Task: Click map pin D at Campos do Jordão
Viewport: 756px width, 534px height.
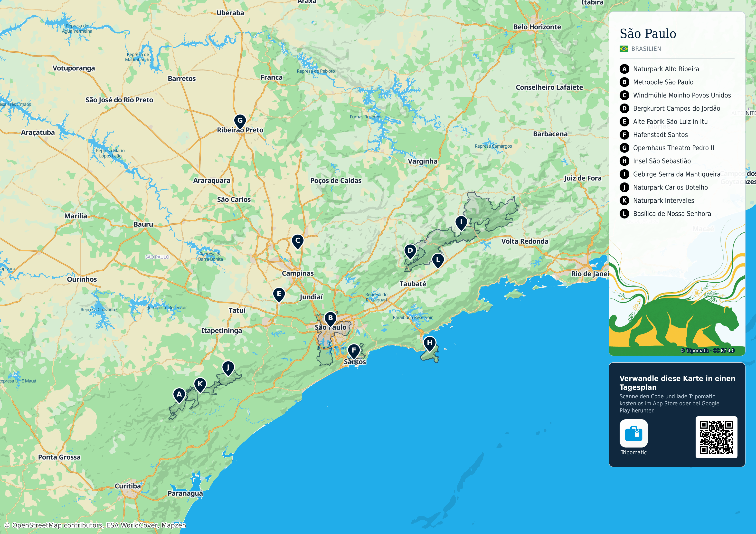Action: (410, 251)
